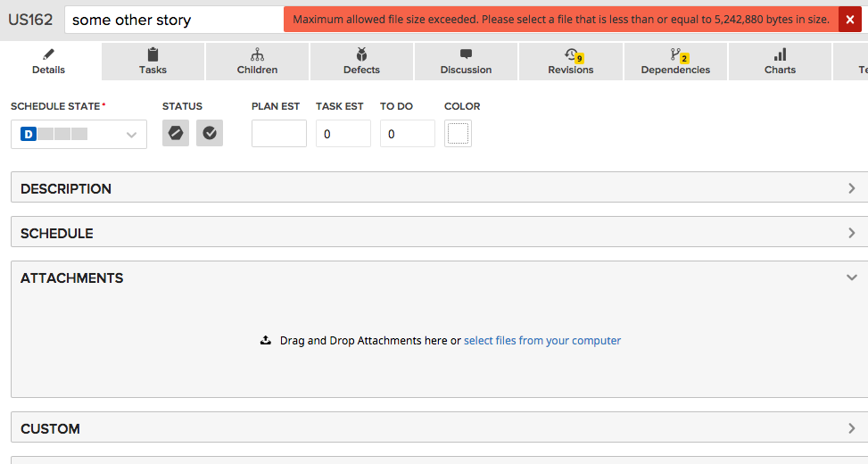
Task: Toggle the Ready status checkmark
Action: pos(210,133)
